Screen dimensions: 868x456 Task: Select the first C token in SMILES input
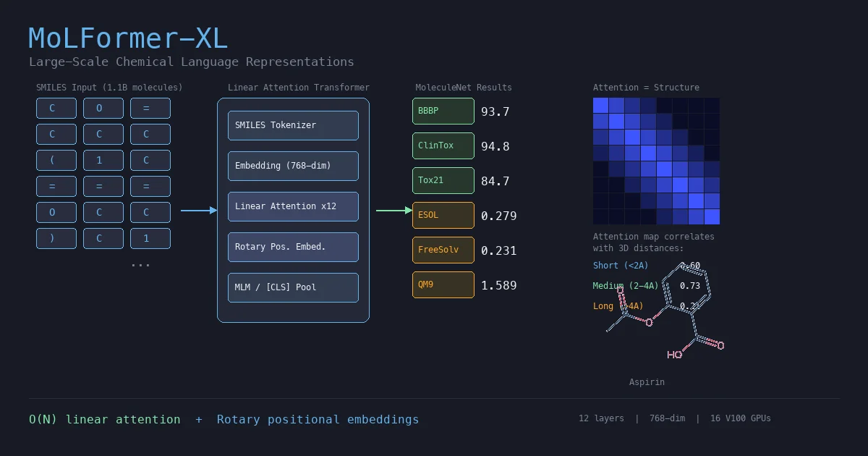[x=56, y=108]
